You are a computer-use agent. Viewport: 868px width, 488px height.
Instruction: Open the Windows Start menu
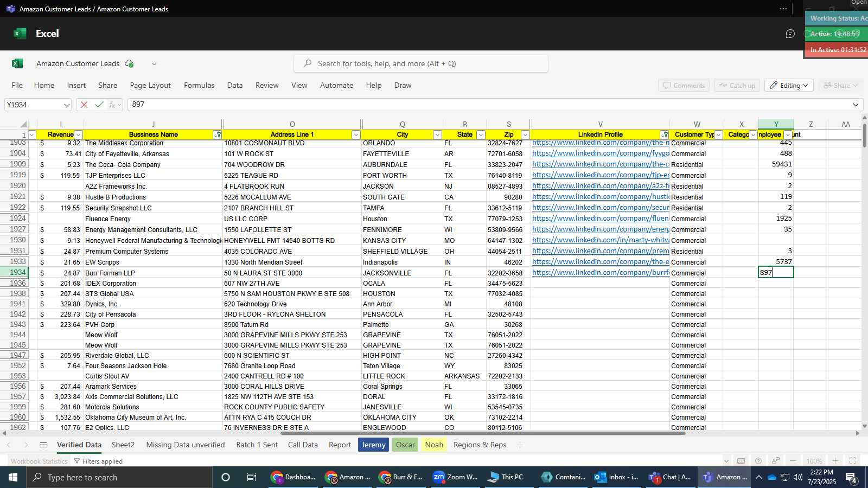click(x=13, y=477)
